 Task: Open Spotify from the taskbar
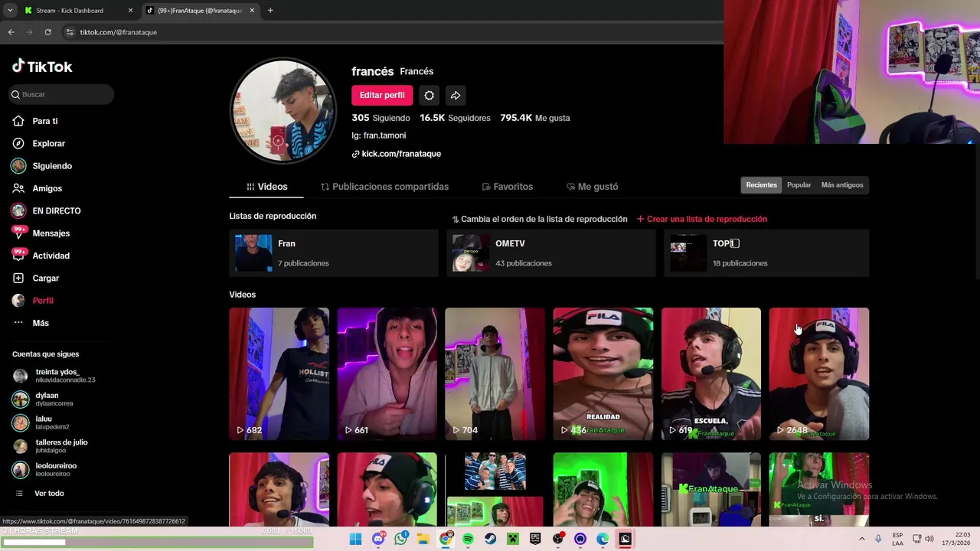[x=468, y=540]
